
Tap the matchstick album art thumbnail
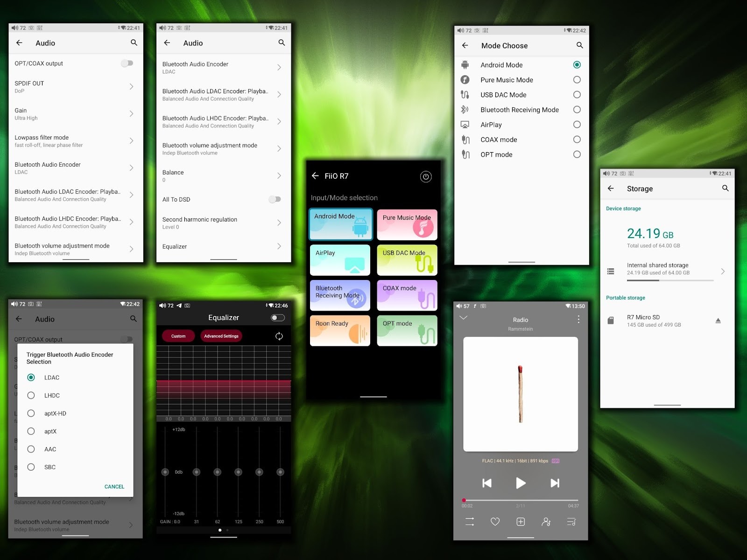tap(520, 393)
